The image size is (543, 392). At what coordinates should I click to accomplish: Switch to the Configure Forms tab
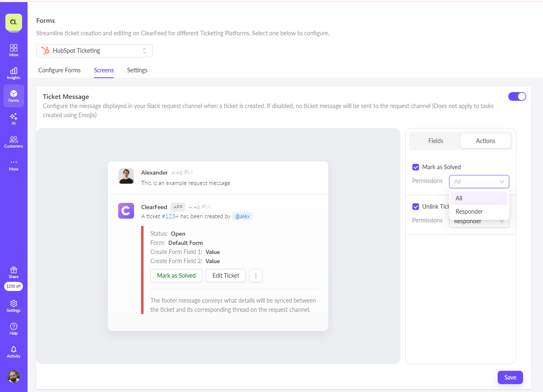tap(60, 70)
